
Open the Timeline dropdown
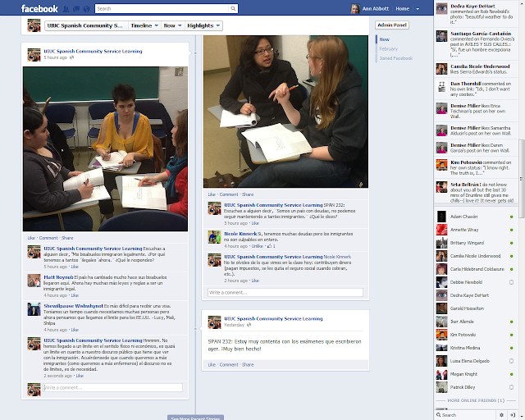[x=144, y=25]
